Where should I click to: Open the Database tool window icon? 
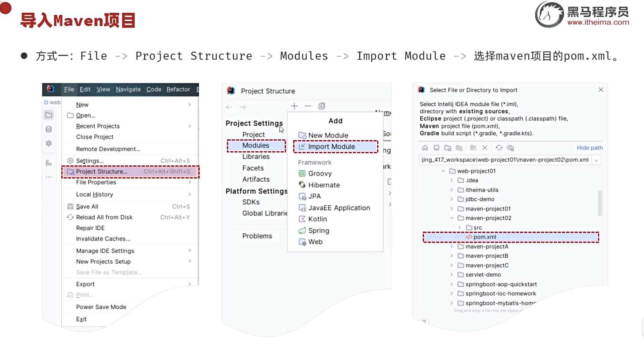pyautogui.click(x=49, y=129)
